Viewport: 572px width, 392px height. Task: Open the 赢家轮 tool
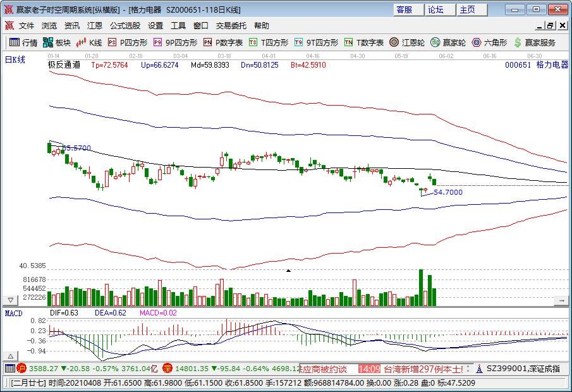click(x=448, y=43)
